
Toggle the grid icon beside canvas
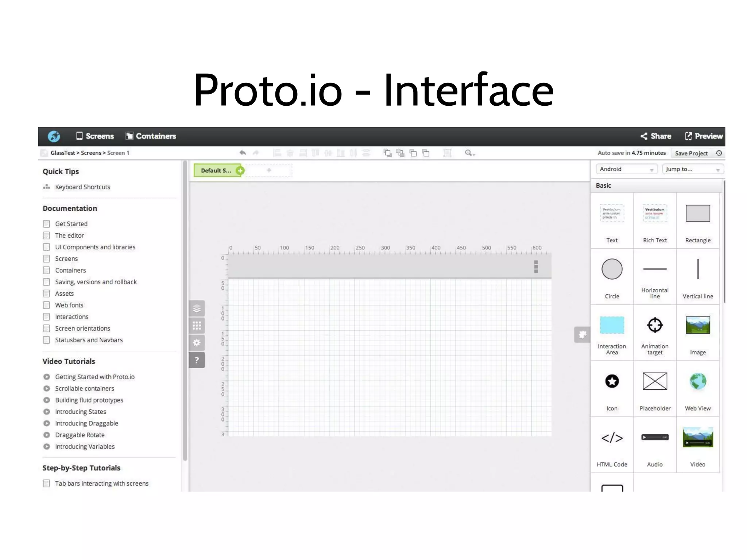[x=197, y=326]
